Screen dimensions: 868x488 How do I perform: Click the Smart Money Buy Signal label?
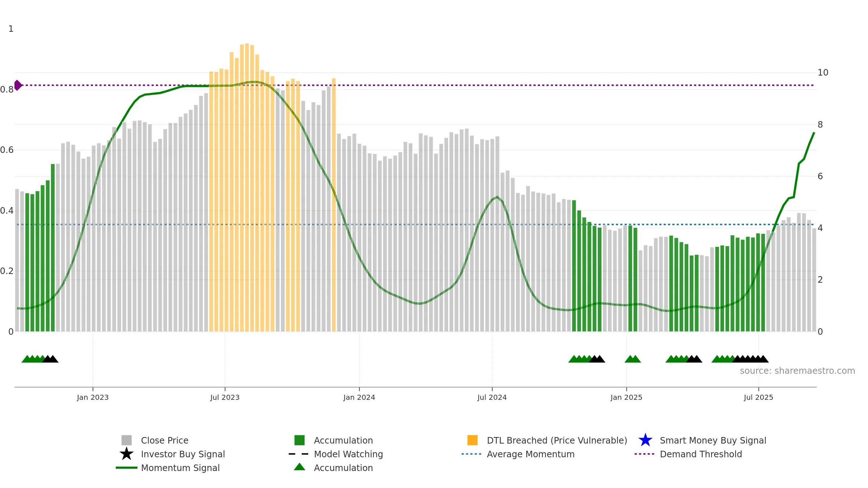713,440
